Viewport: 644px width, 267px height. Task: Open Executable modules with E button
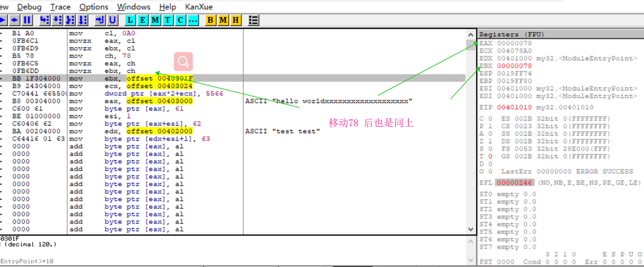click(143, 20)
